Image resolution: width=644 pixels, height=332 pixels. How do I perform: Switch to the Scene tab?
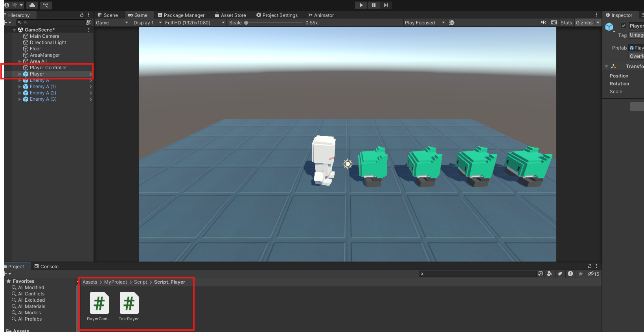coord(107,15)
